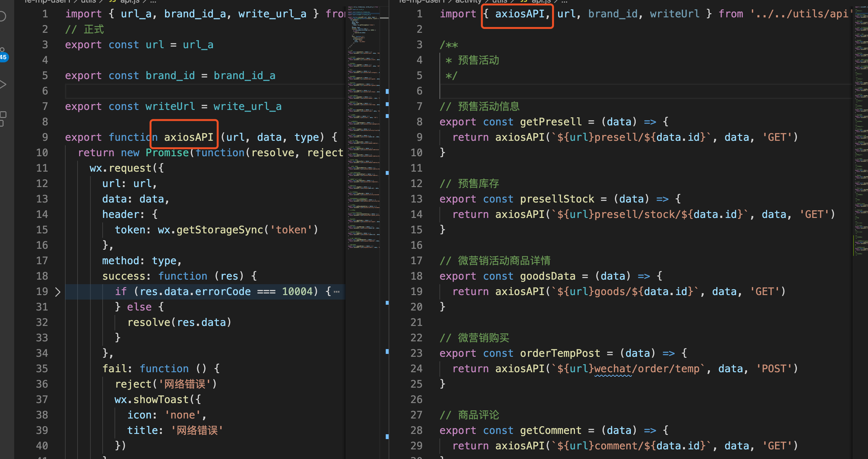The image size is (868, 459).
Task: Click the boxed axiosAPI function name
Action: [x=188, y=137]
